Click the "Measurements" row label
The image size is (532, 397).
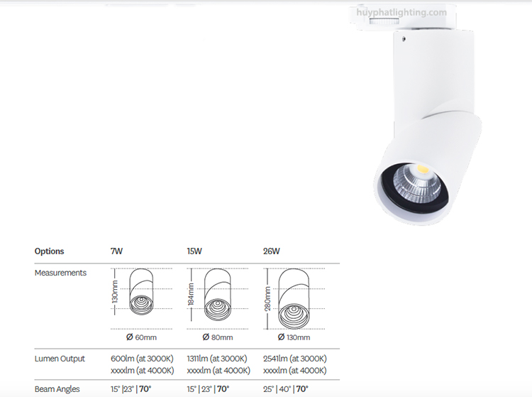60,273
